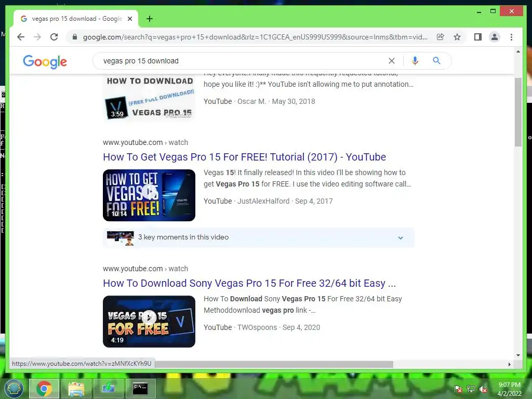Open the Oscar M. video thumbnail
This screenshot has height=399, width=532.
pos(149,98)
